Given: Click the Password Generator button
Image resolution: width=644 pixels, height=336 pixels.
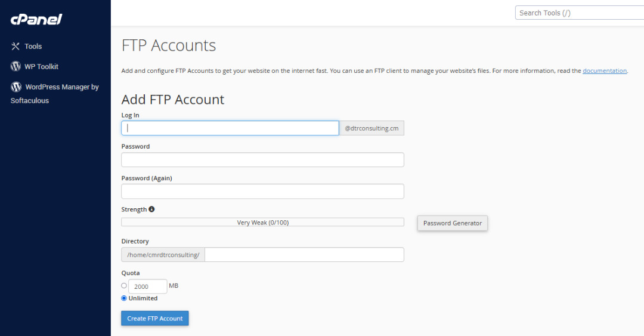Looking at the screenshot, I should point(452,223).
